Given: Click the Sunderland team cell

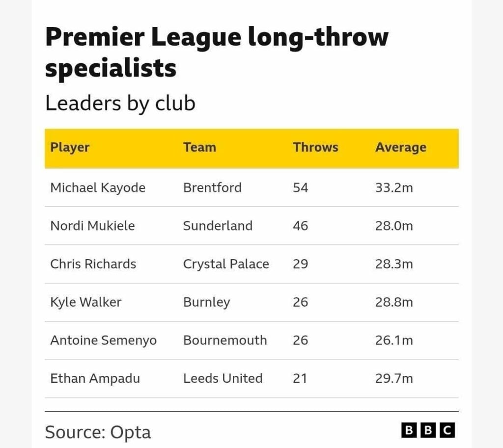Looking at the screenshot, I should click(218, 226).
